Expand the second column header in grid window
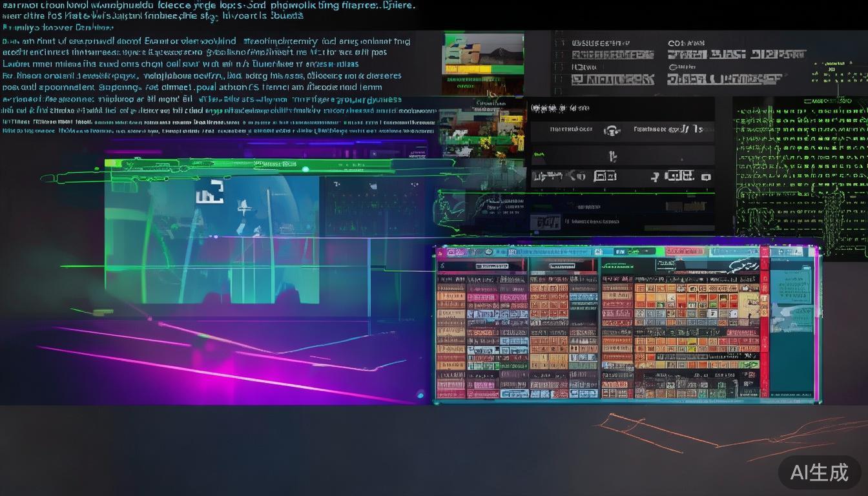Viewport: 868px width, 496px height. 563,265
